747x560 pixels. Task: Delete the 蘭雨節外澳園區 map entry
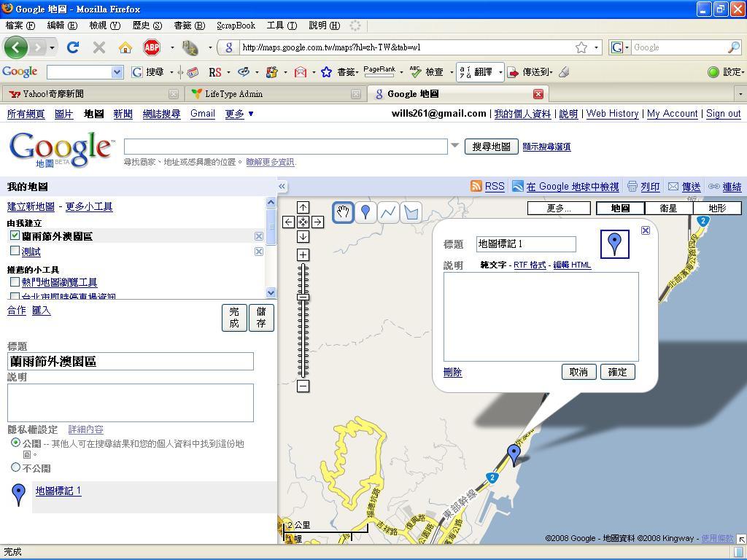pyautogui.click(x=259, y=236)
